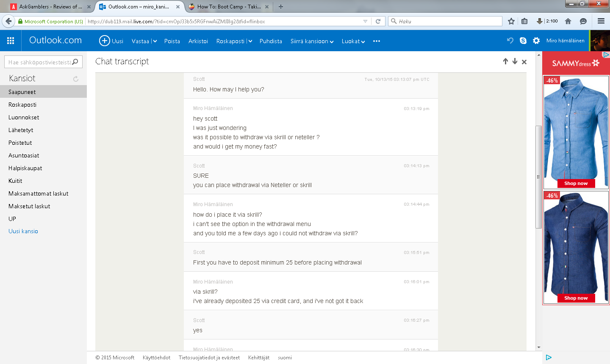Click Tietosuojatiedot ja evästeet link
The height and width of the screenshot is (364, 610).
(209, 358)
